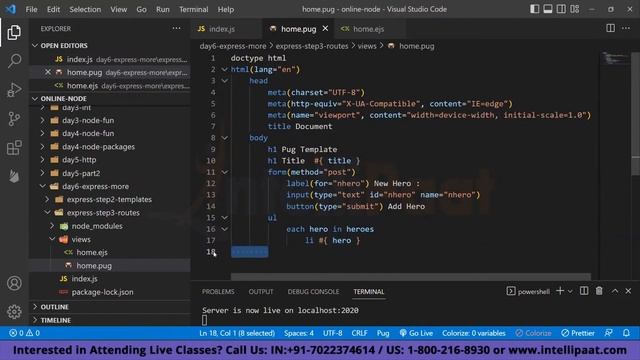Click Prettier status bar item
640x360 pixels.
coord(578,333)
